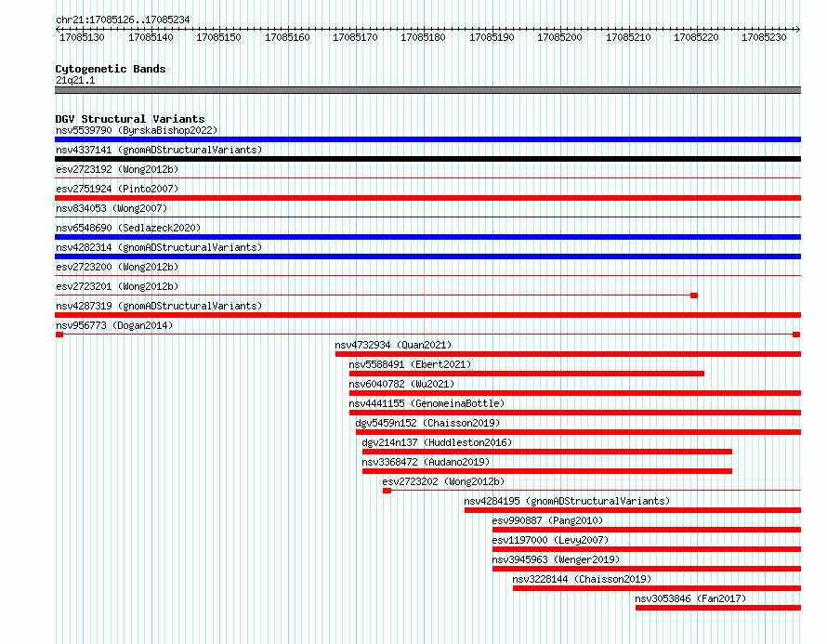Open nsv4732934 (Quan2021) label
827x644 pixels.
[393, 345]
